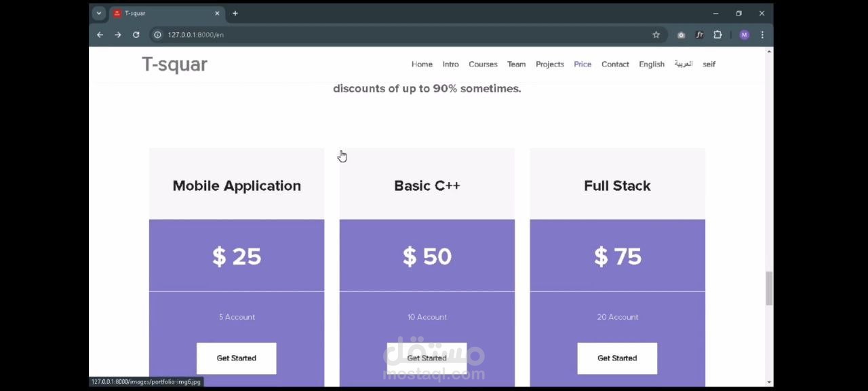This screenshot has height=391, width=868.
Task: Open Chrome's three-dot menu
Action: 762,35
